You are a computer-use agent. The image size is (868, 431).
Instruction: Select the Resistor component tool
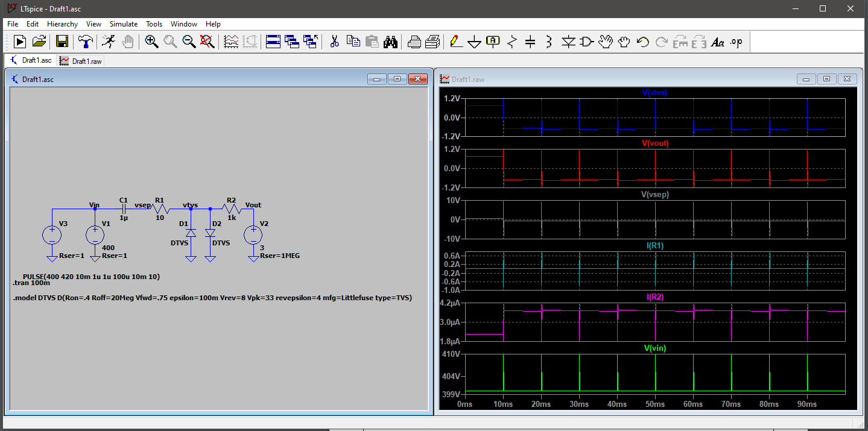[512, 42]
